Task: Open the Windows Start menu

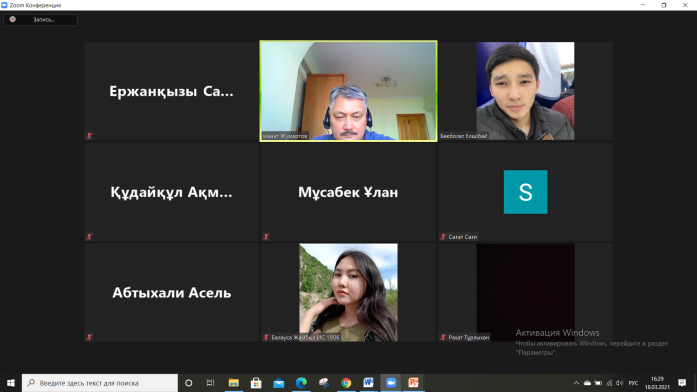Action: coord(11,383)
